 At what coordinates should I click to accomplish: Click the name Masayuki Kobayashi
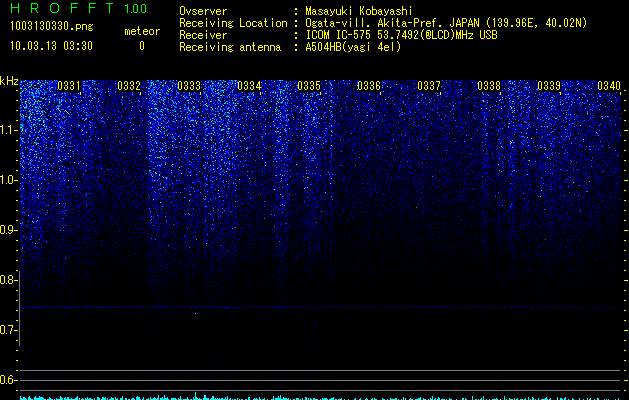(359, 11)
